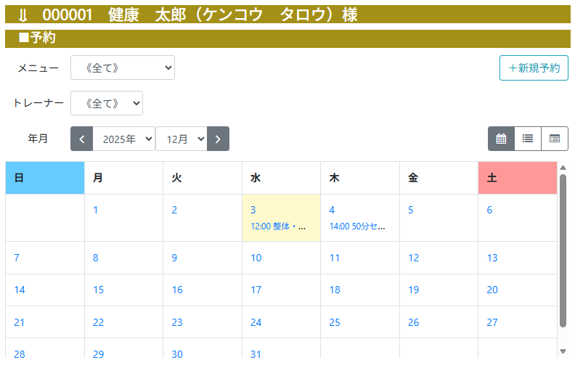The height and width of the screenshot is (392, 575).
Task: Collapse section with double down arrow
Action: tap(23, 15)
